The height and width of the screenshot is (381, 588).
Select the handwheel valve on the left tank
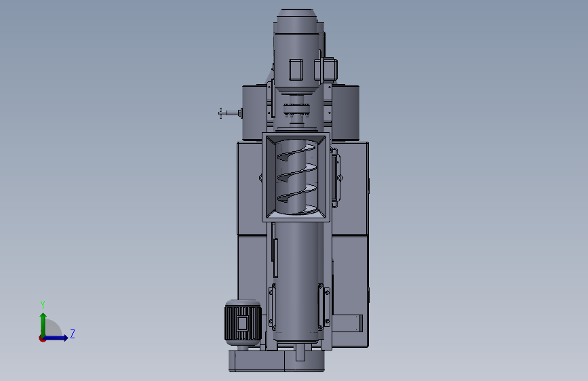coord(230,113)
